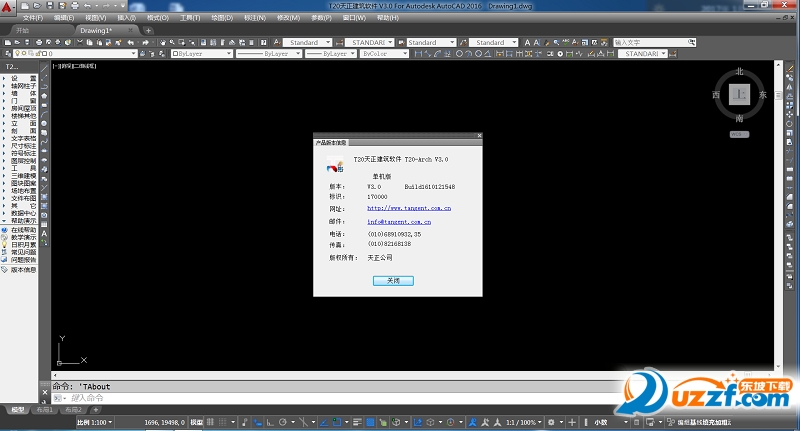Image resolution: width=800 pixels, height=431 pixels.
Task: Select the Line draw tool
Action: (x=44, y=68)
